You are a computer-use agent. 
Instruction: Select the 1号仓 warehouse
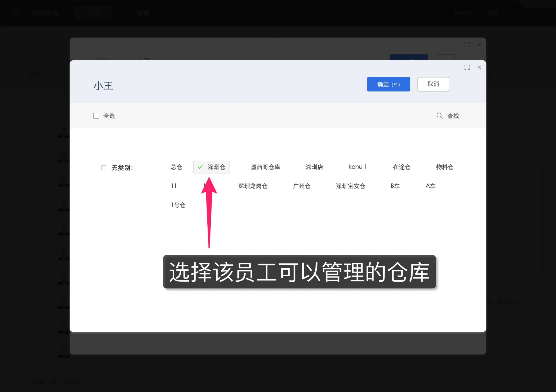pyautogui.click(x=178, y=205)
